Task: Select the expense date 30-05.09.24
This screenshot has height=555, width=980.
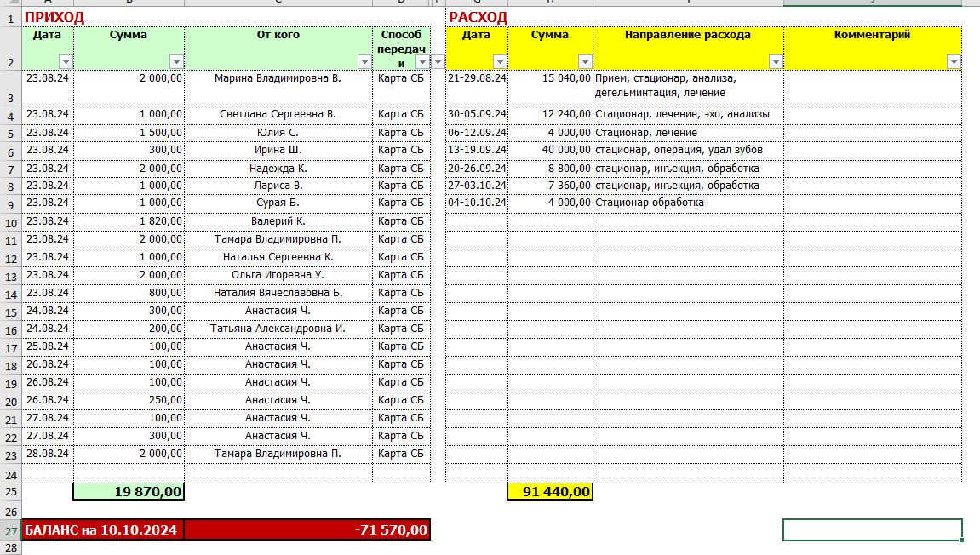Action: [x=477, y=114]
